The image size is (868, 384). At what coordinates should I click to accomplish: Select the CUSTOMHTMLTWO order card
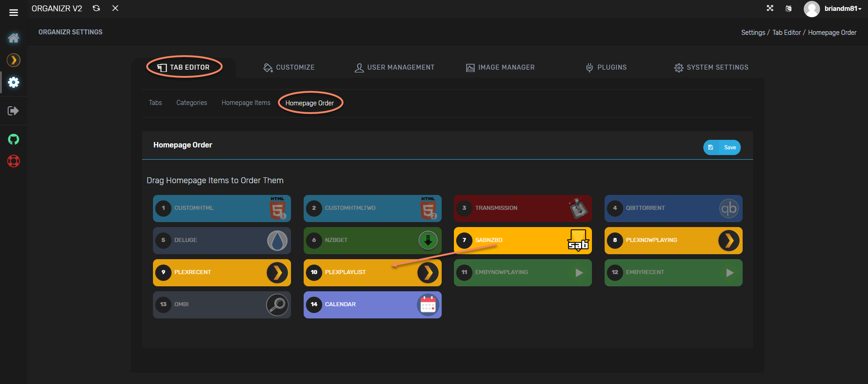point(372,209)
